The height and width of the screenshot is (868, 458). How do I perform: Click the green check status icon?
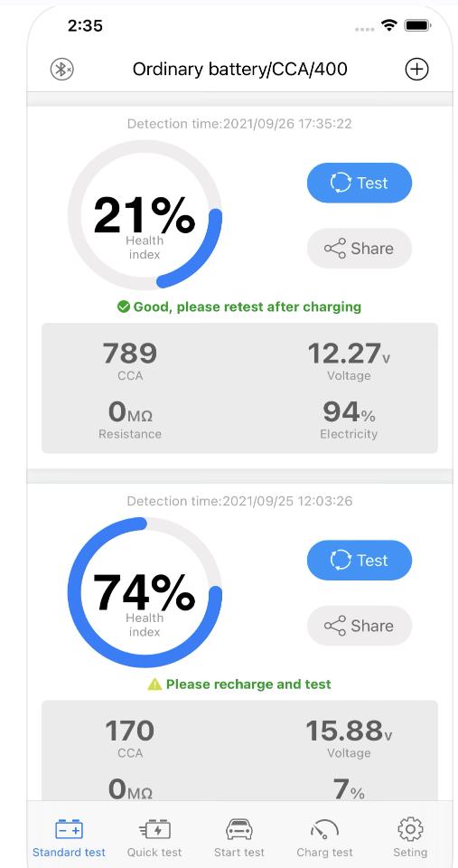pyautogui.click(x=124, y=307)
